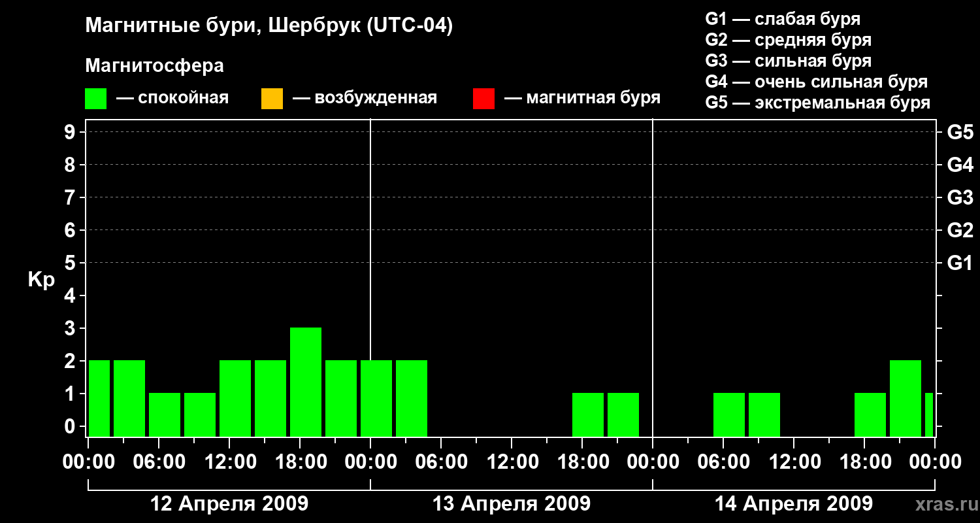The image size is (980, 523).
Task: Click the '18:00' tick label for 14 Апреля
Action: click(x=864, y=462)
